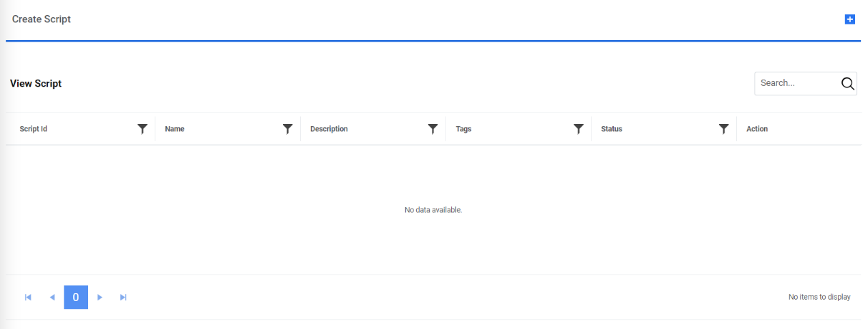The height and width of the screenshot is (329, 868).
Task: Click inside the Search text field
Action: (x=797, y=83)
